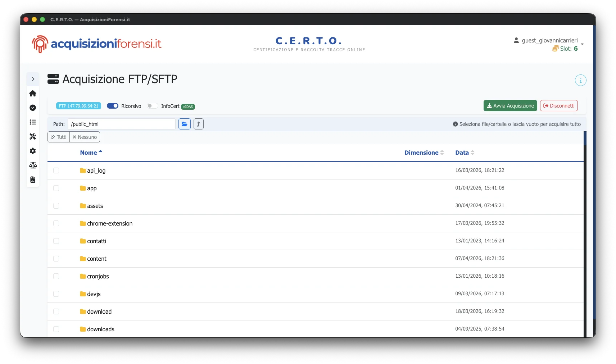Screen dimensions: 616x364
Task: Open the report document icon in the sidebar
Action: (33, 179)
